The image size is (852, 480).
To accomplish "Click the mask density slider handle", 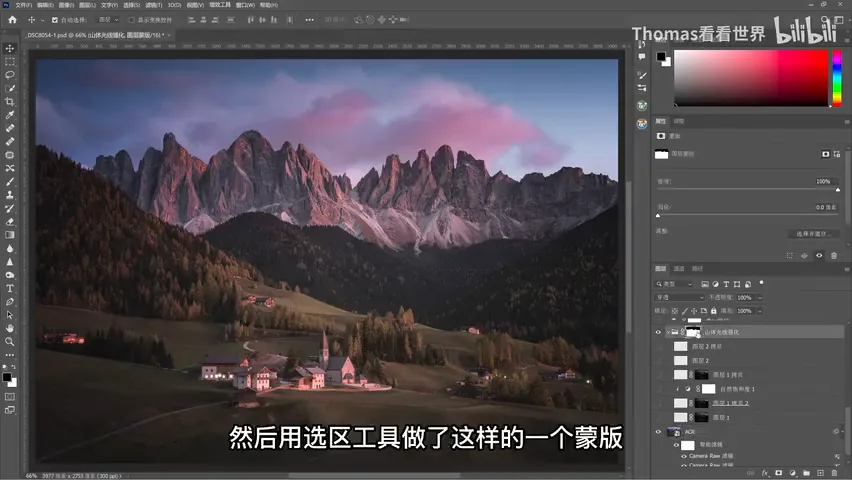I will pos(837,190).
